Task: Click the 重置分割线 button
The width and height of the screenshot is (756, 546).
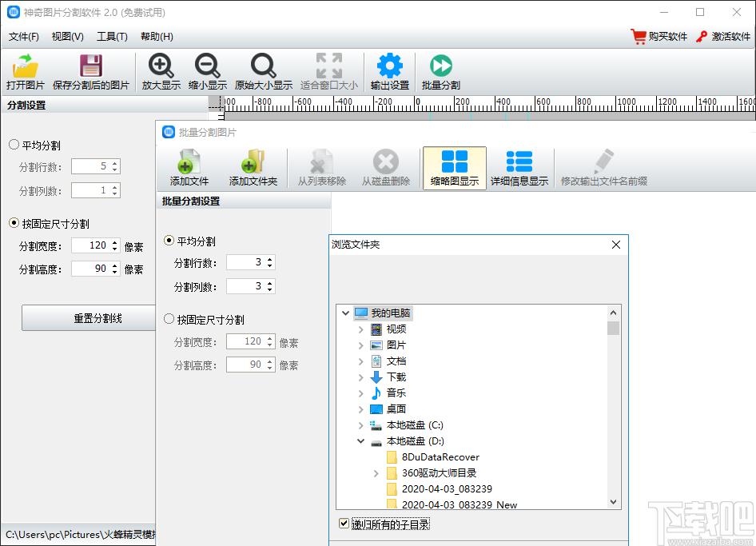Action: pos(89,318)
